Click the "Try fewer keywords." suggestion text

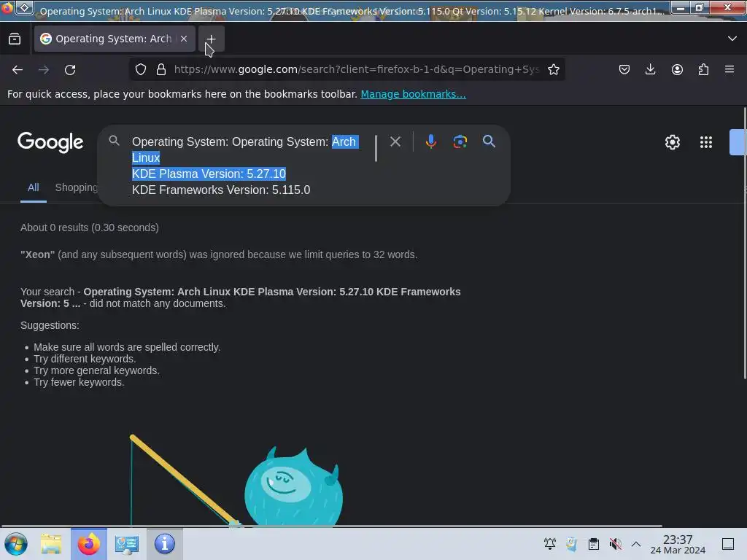pyautogui.click(x=79, y=382)
